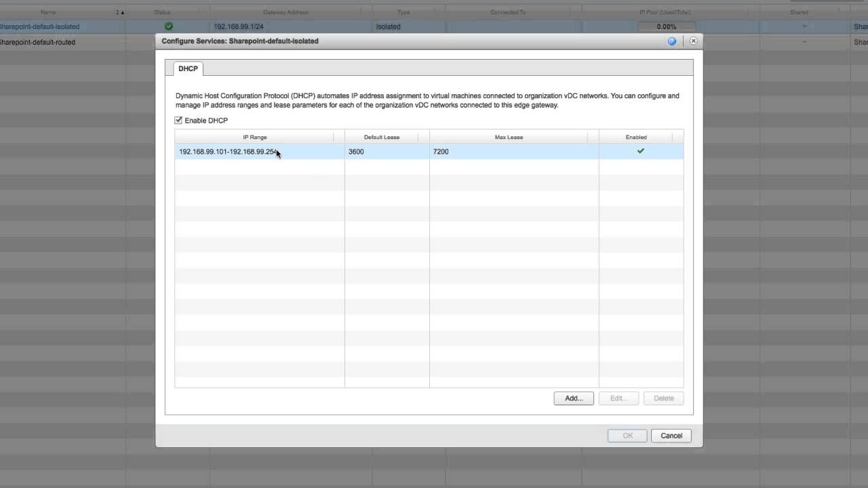Sort by the Max Lease column header
Image resolution: width=868 pixels, height=488 pixels.
[x=509, y=137]
